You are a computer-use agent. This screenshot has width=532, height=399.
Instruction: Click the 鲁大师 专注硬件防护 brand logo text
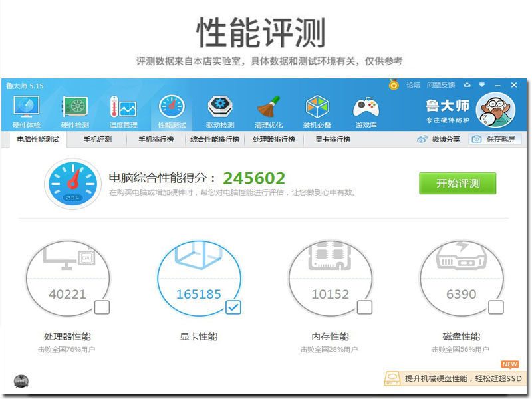coord(448,110)
